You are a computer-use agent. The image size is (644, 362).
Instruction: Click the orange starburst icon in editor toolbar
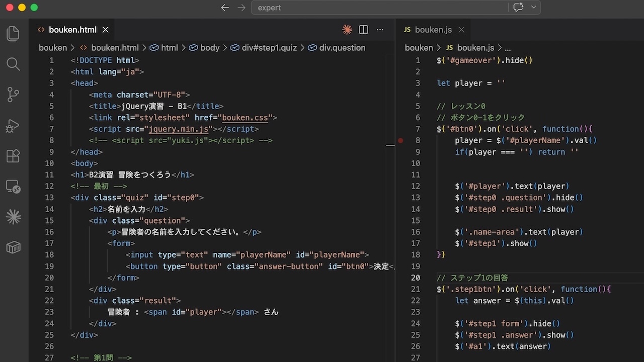pos(347,30)
